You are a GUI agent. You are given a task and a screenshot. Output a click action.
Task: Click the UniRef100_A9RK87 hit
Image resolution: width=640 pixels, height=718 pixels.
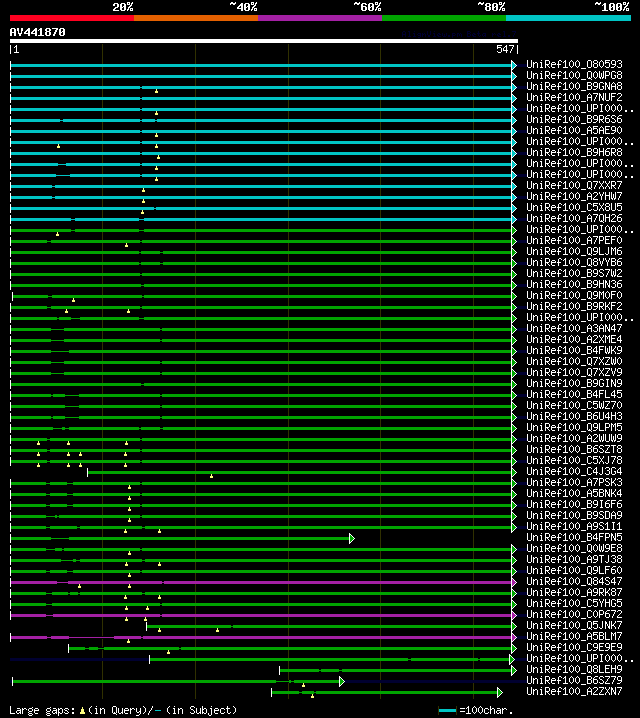click(574, 592)
